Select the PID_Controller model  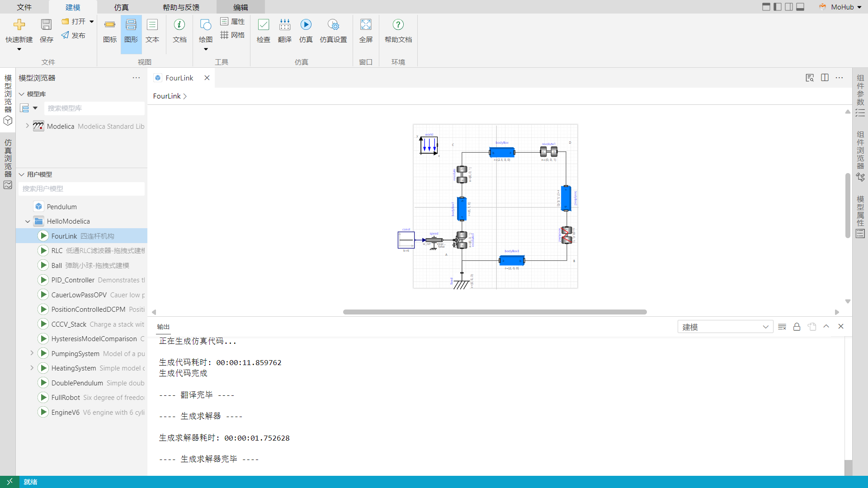click(x=81, y=280)
